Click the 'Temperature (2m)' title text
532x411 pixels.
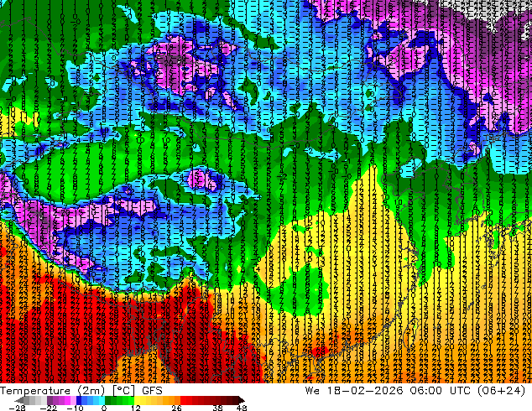[53, 391]
